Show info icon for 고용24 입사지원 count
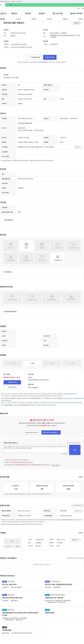The height and width of the screenshot is (644, 84). [73, 486]
